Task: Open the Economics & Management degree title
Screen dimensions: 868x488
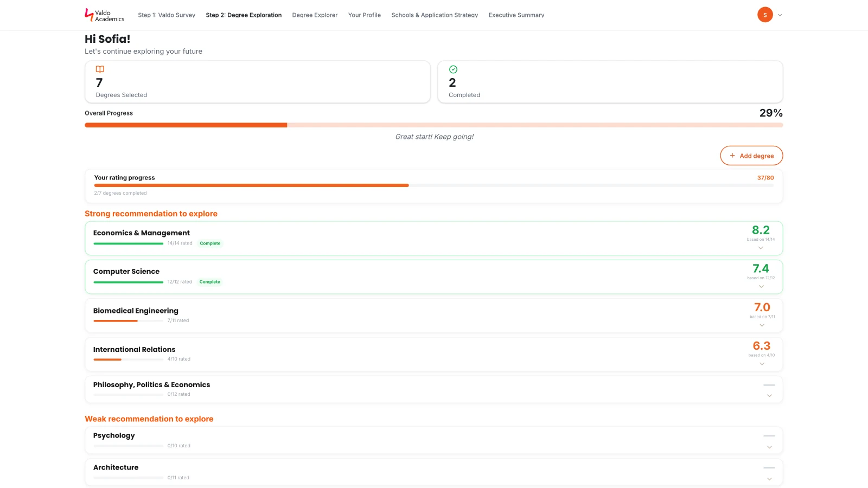Action: click(142, 233)
